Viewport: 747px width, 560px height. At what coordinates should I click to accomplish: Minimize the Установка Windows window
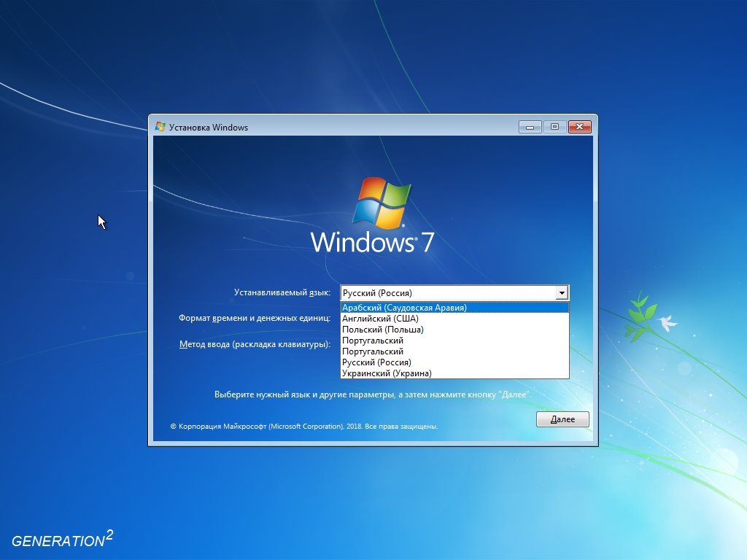(530, 127)
